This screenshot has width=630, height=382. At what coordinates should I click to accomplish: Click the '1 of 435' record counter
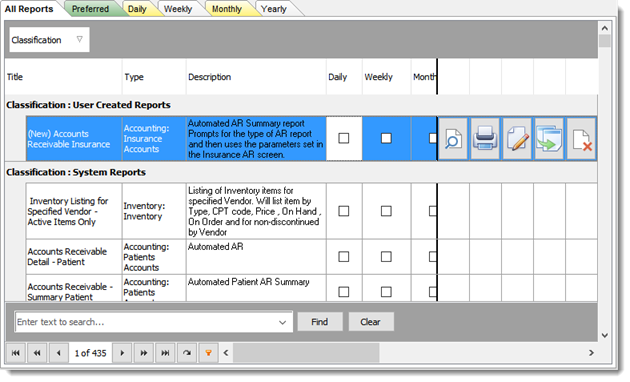[90, 353]
